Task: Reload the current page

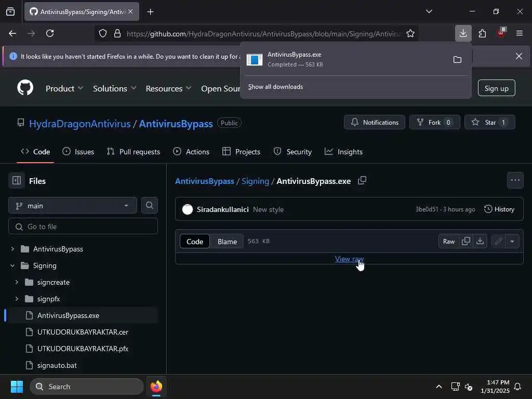Action: click(50, 33)
